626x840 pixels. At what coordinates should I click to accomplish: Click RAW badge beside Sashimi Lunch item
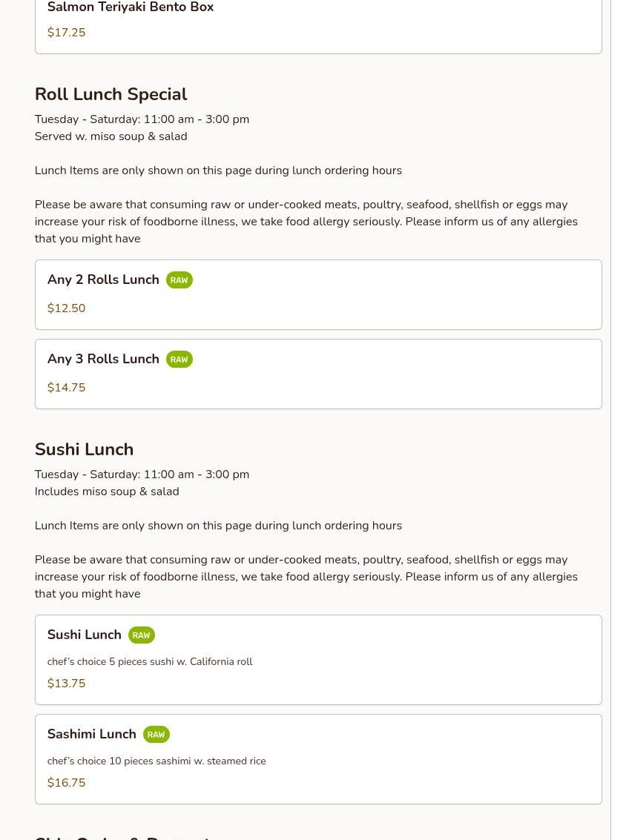pos(156,735)
